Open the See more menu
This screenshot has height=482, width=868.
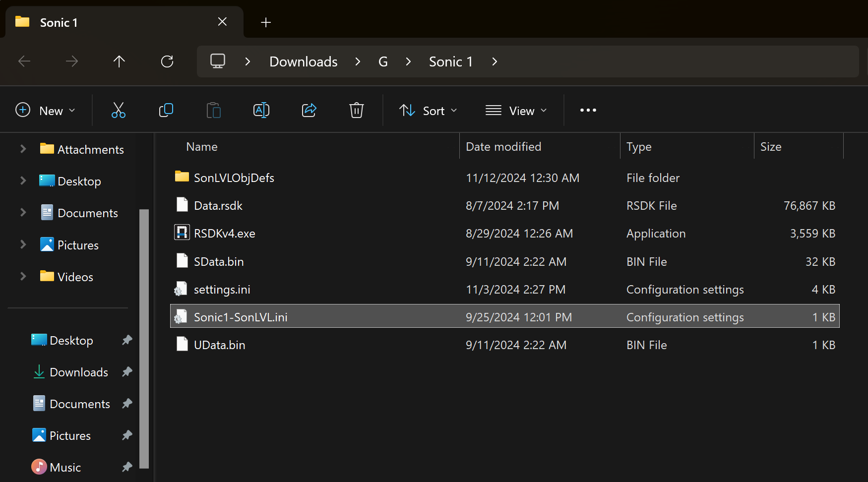pos(588,110)
